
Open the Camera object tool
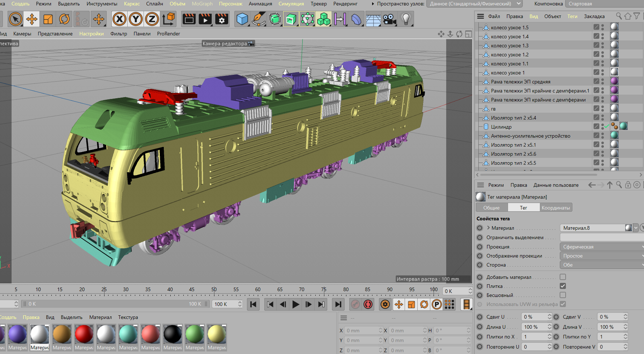(x=389, y=19)
